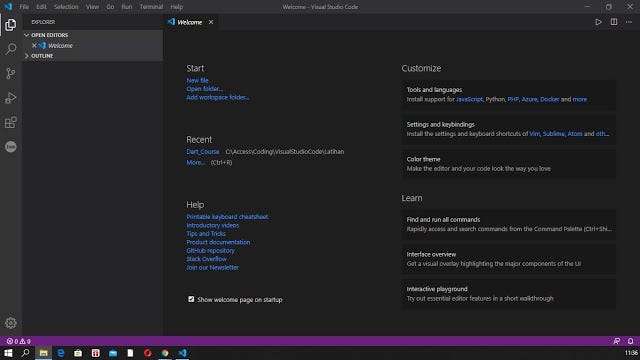
Task: Install Sublime keybindings link
Action: coord(553,134)
